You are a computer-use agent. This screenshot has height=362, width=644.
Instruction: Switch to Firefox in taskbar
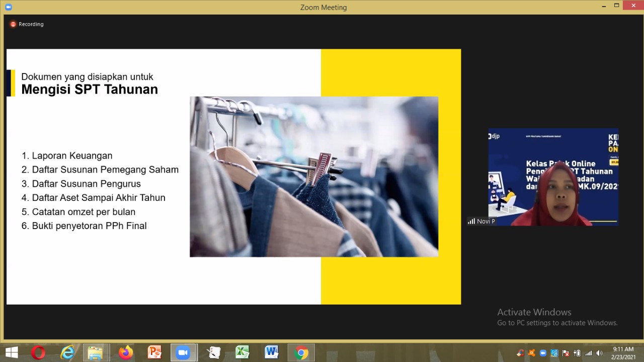click(x=125, y=353)
